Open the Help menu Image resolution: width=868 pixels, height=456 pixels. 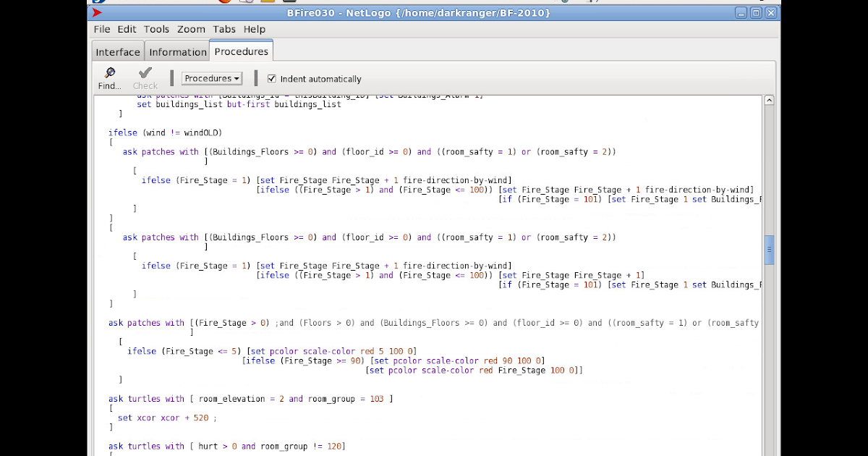tap(254, 29)
